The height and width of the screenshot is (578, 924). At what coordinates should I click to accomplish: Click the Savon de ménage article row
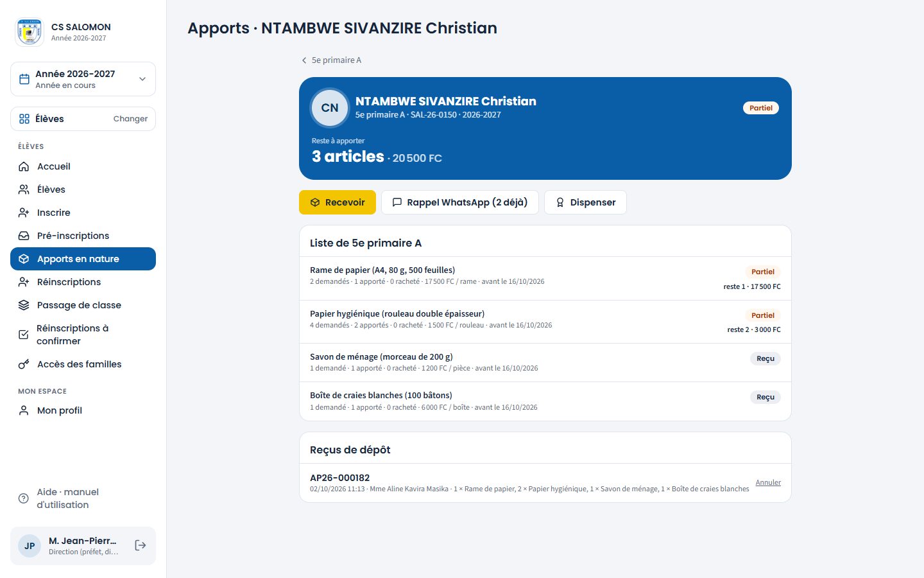[x=545, y=363]
